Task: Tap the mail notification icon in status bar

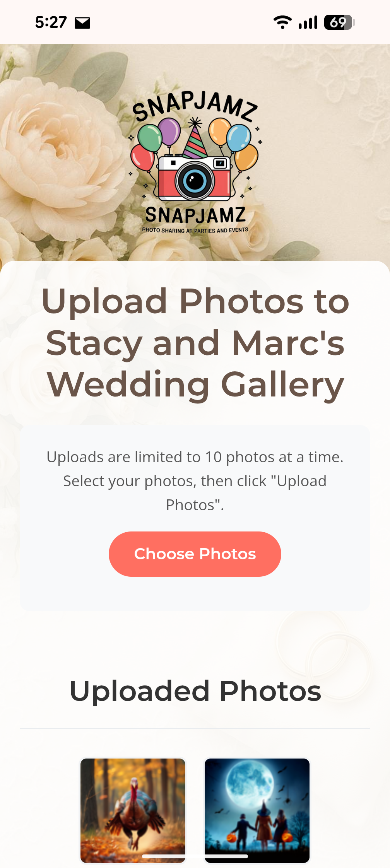Action: point(82,23)
